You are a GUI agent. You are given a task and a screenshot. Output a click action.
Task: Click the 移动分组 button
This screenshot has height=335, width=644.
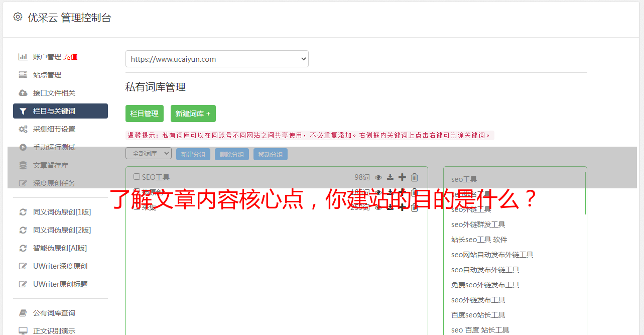point(271,154)
